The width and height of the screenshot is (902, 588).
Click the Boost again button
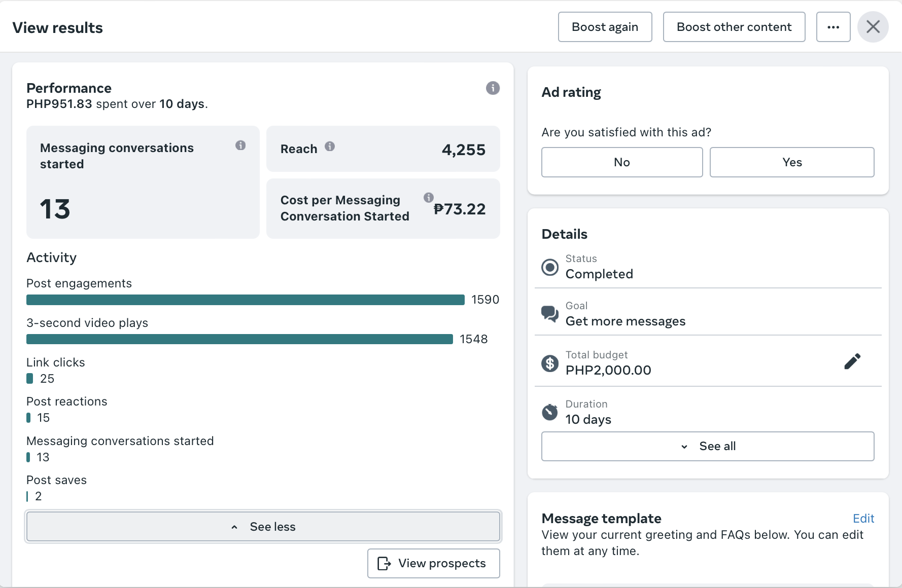click(605, 27)
